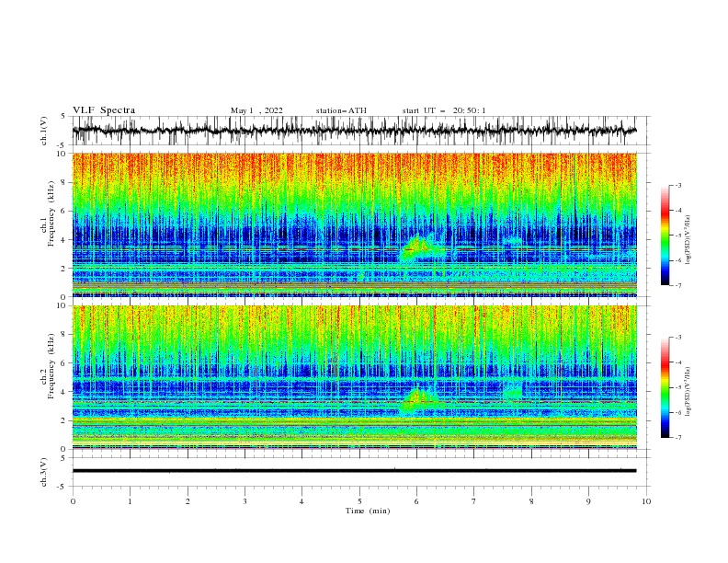Click the ch.2 emission burst near minute 6
This screenshot has width=728, height=563.
point(420,398)
